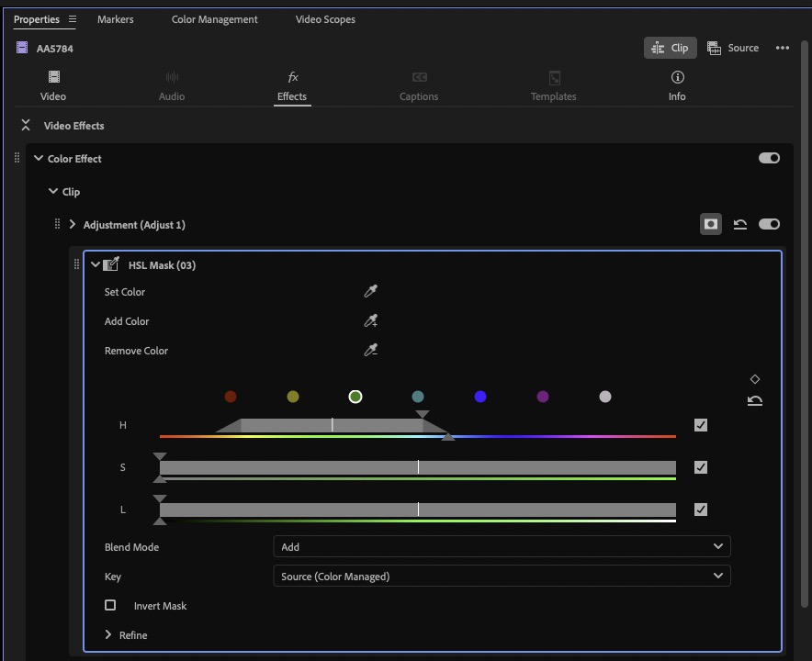Viewport: 812px width, 661px height.
Task: Collapse all Video Effects icon
Action: tap(26, 125)
